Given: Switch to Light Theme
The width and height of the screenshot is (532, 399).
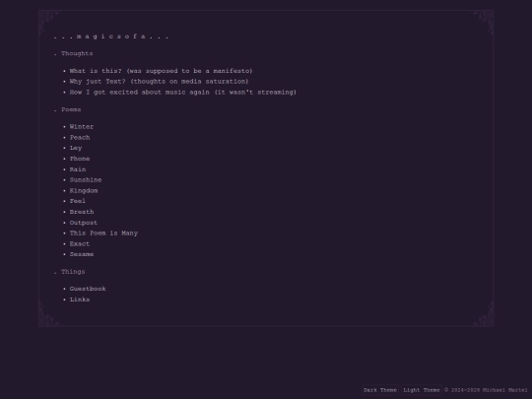Looking at the screenshot, I should (422, 390).
